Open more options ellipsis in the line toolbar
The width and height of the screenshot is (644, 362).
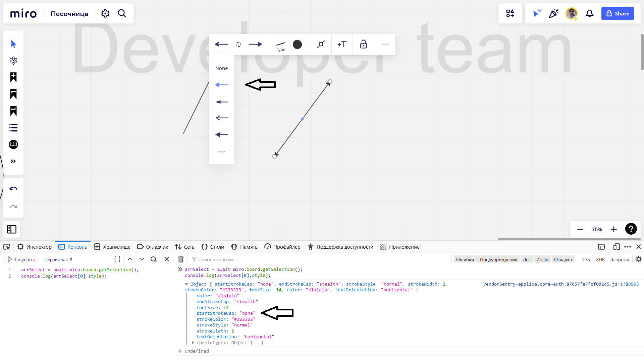point(385,44)
